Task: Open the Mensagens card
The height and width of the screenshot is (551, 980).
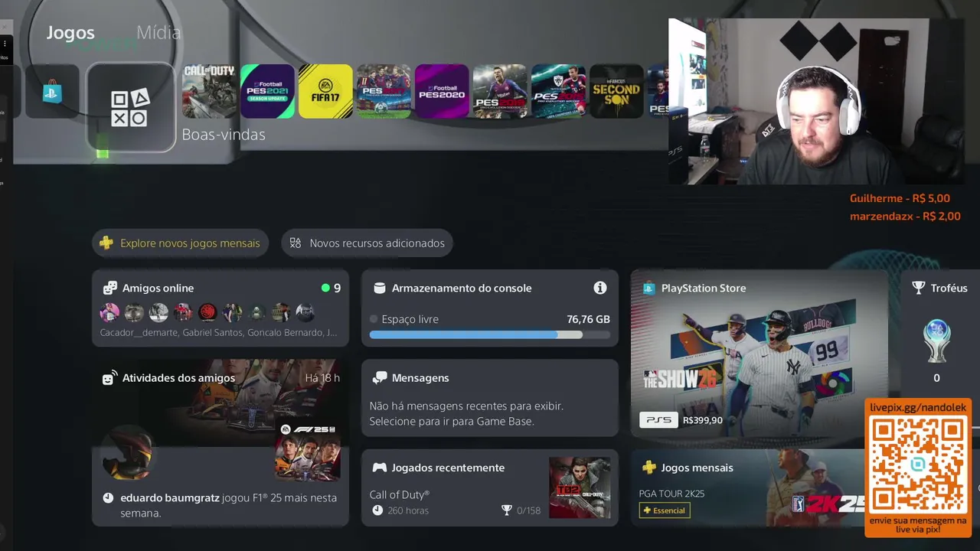Action: (490, 398)
